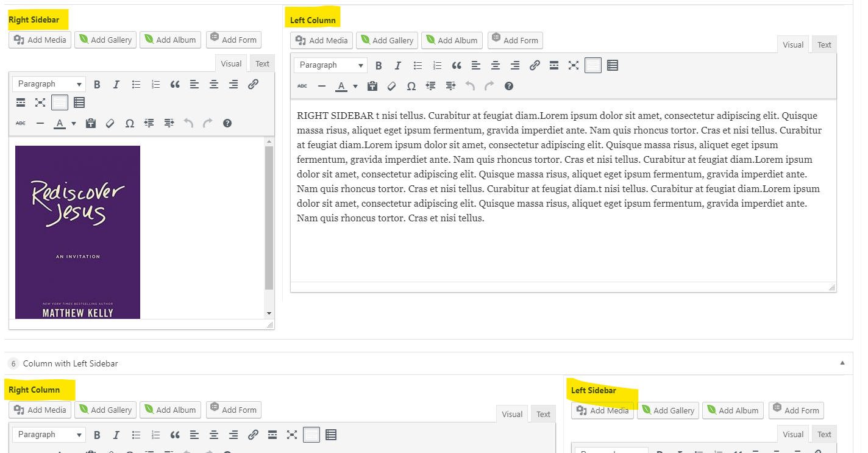This screenshot has width=868, height=453.
Task: Click the Rediscover Jesus book cover image
Action: coord(77,232)
